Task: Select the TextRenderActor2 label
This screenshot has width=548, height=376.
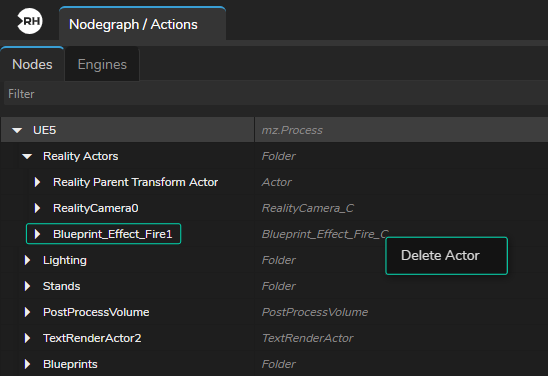Action: point(92,338)
